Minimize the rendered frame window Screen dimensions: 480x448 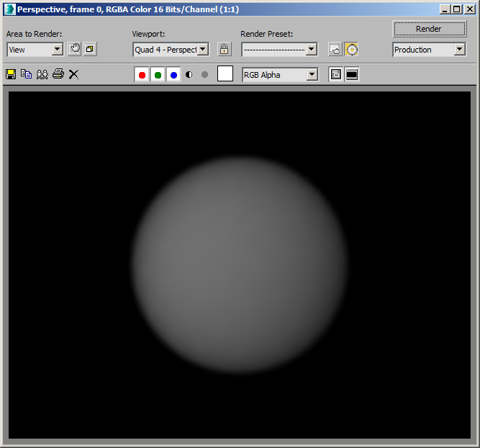445,9
